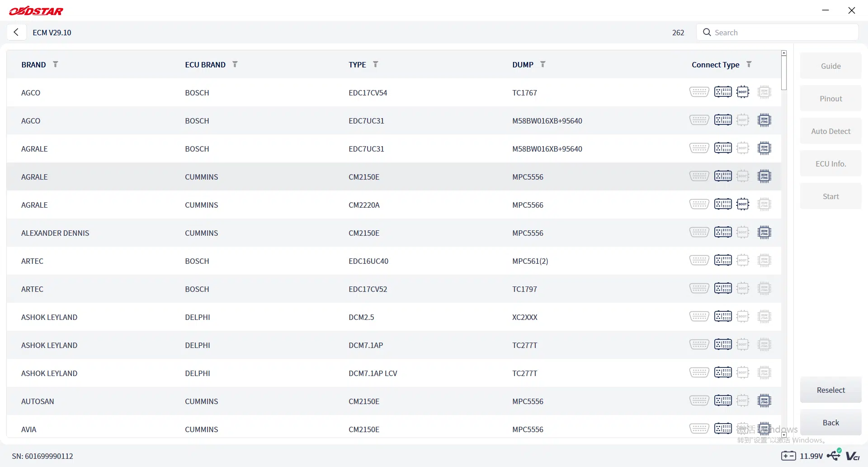Click the magnifier icon in the search box
868x467 pixels.
pyautogui.click(x=707, y=32)
